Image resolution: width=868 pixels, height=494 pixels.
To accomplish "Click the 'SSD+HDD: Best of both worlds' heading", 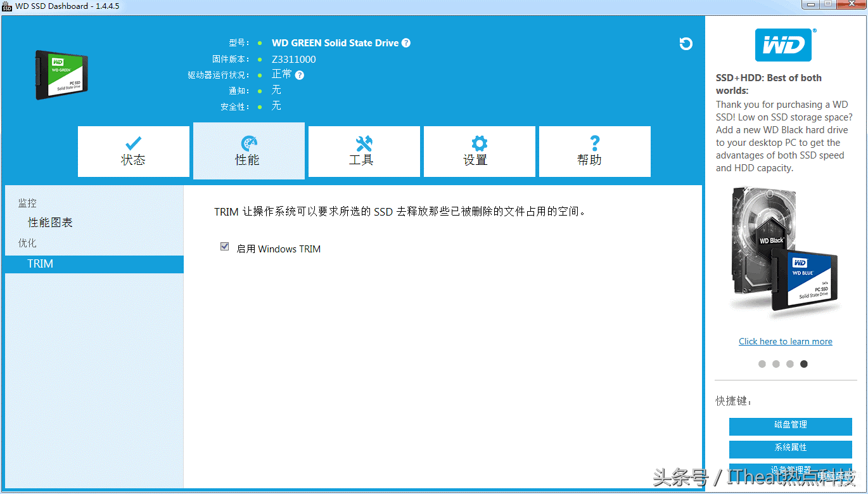I will pos(769,84).
